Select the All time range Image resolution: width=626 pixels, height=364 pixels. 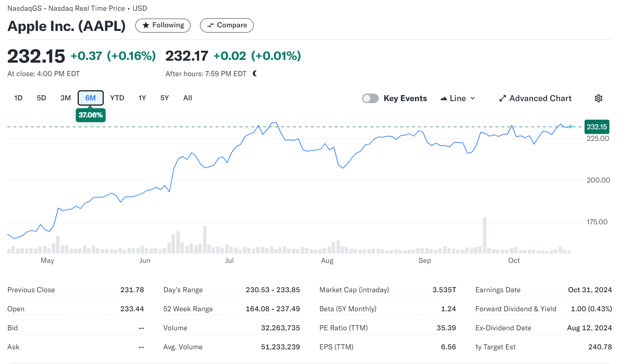click(188, 98)
